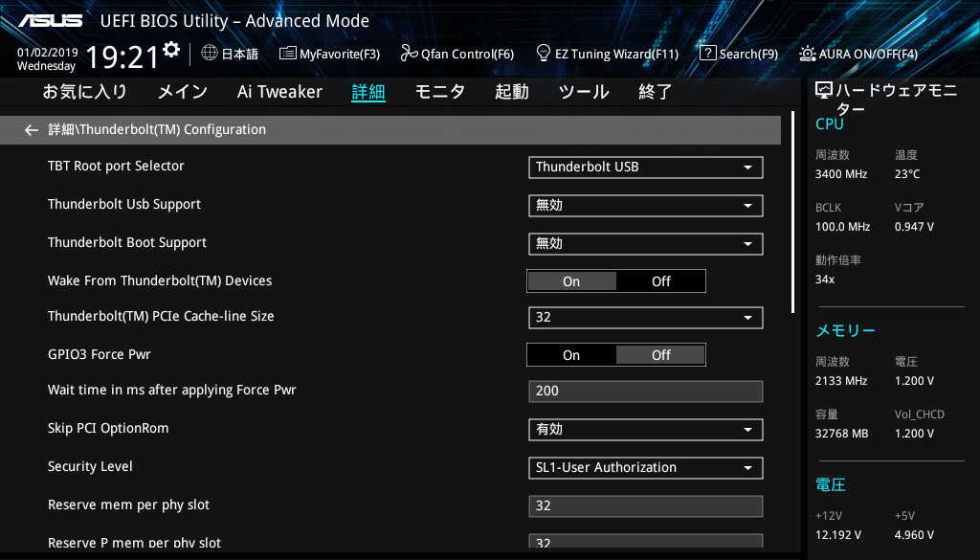980x560 pixels.
Task: Click the 電圧 section heading
Action: 831,485
